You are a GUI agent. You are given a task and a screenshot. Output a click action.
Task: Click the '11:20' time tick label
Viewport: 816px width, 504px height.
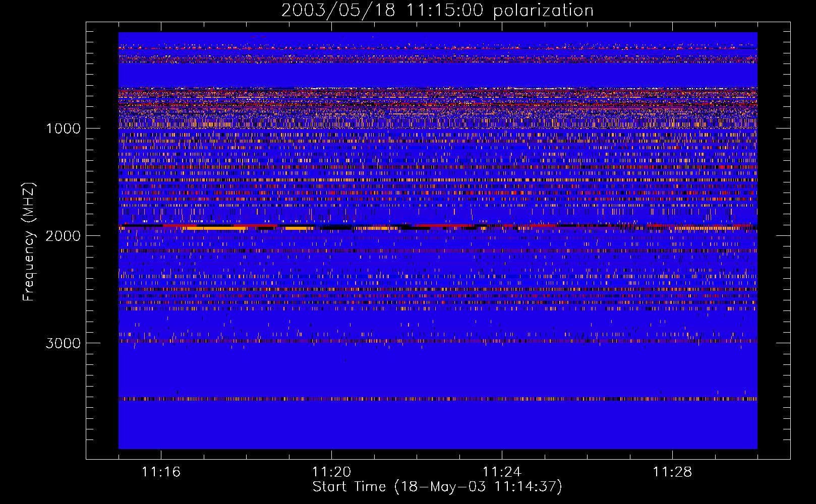point(331,472)
